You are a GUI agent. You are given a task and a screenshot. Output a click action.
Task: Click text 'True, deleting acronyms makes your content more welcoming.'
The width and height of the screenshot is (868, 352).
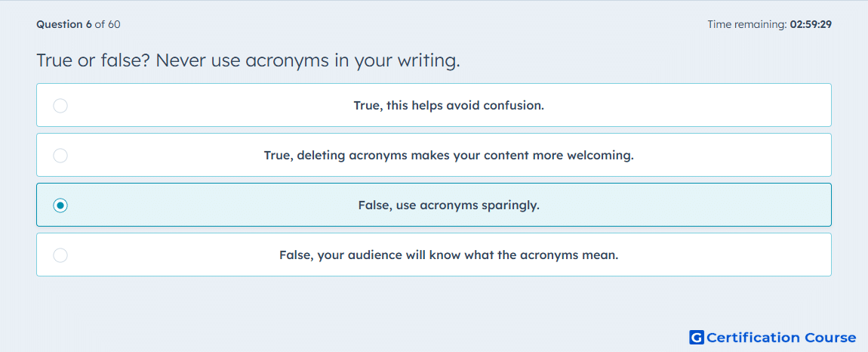(x=449, y=155)
